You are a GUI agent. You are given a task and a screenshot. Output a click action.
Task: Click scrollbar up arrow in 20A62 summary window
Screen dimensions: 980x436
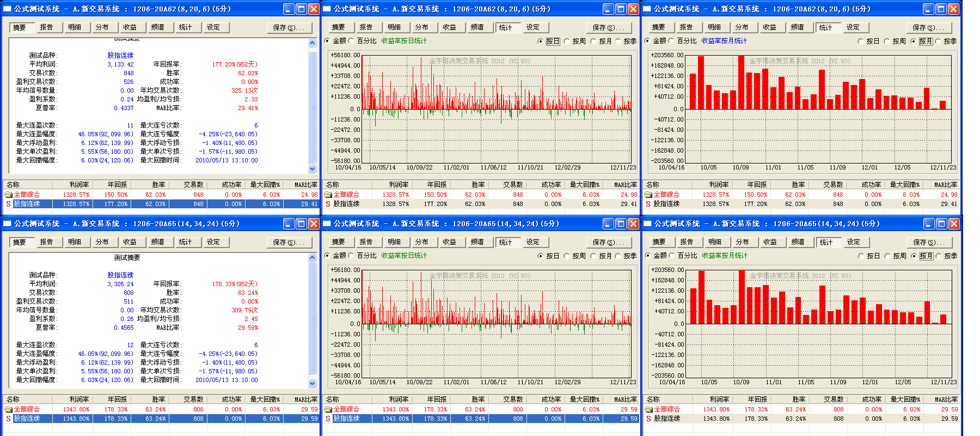[313, 43]
